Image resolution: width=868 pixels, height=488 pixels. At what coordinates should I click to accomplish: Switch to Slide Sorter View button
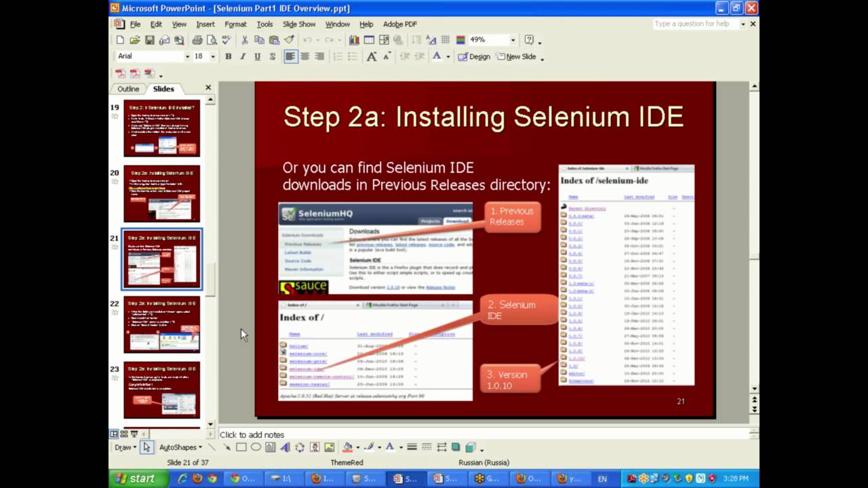tap(124, 434)
